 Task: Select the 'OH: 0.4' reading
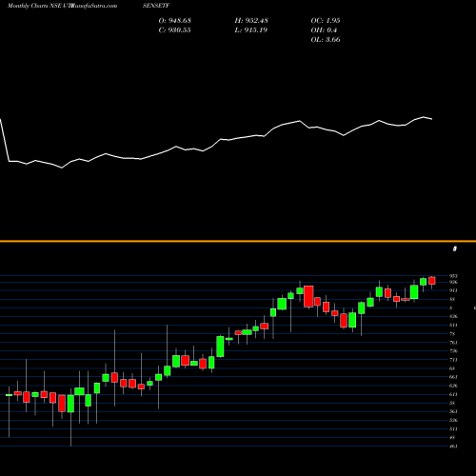click(324, 30)
